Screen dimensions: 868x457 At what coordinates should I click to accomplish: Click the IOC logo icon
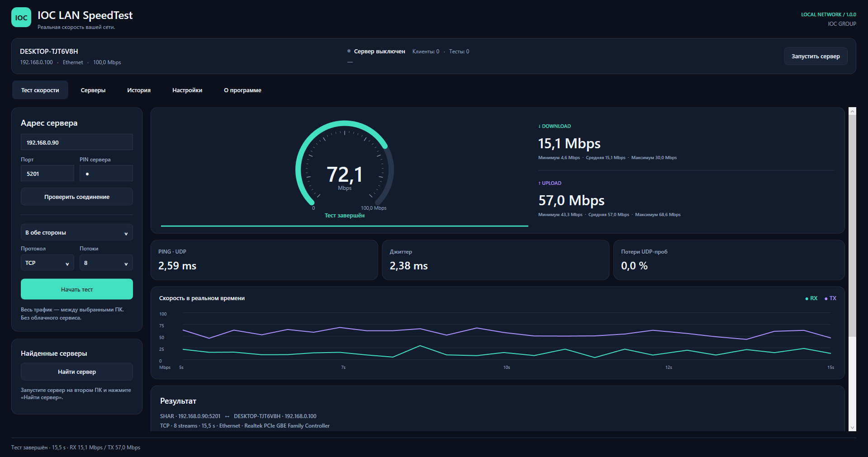(x=21, y=18)
